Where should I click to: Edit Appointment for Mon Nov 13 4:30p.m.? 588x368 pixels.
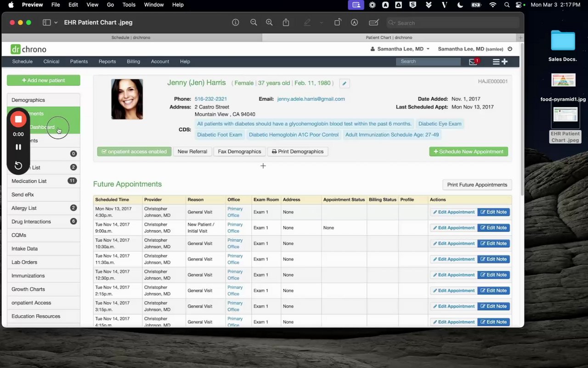[x=453, y=212]
